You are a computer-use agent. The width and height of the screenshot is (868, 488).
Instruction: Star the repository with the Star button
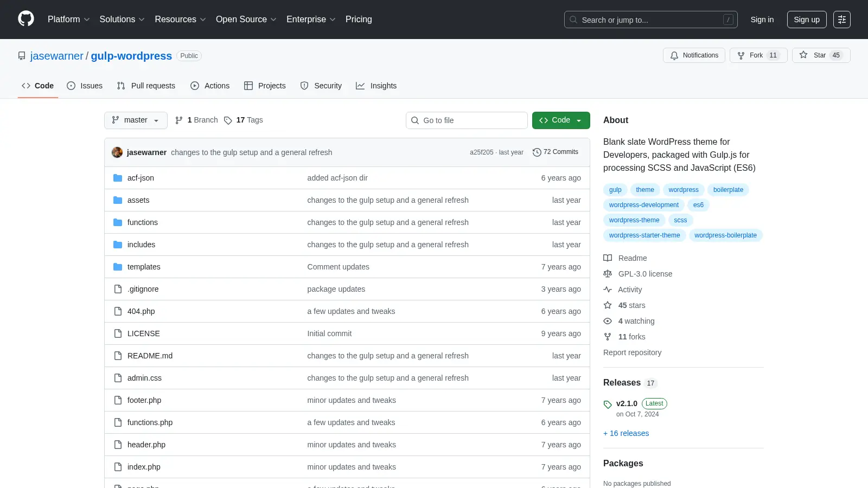[x=821, y=55]
